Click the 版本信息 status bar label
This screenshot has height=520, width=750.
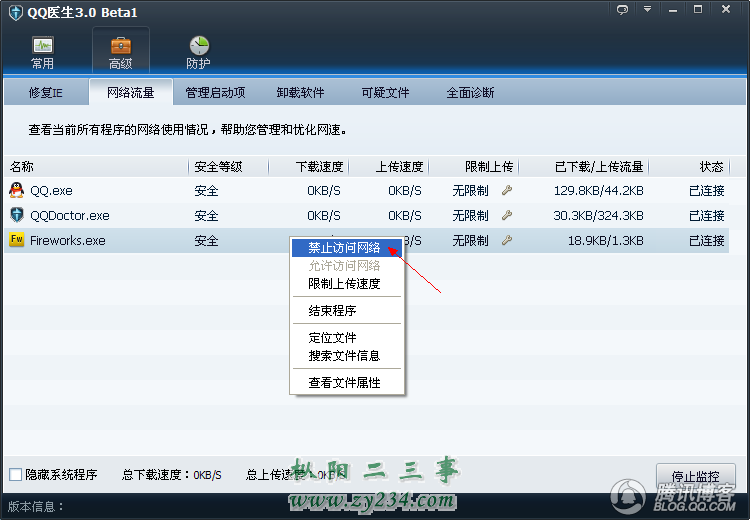coord(36,506)
